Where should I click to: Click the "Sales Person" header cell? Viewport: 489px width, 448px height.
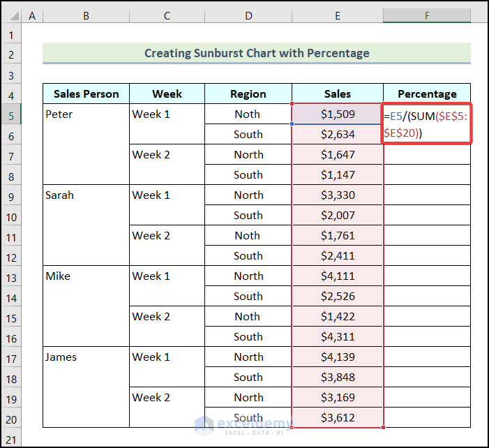tap(86, 94)
